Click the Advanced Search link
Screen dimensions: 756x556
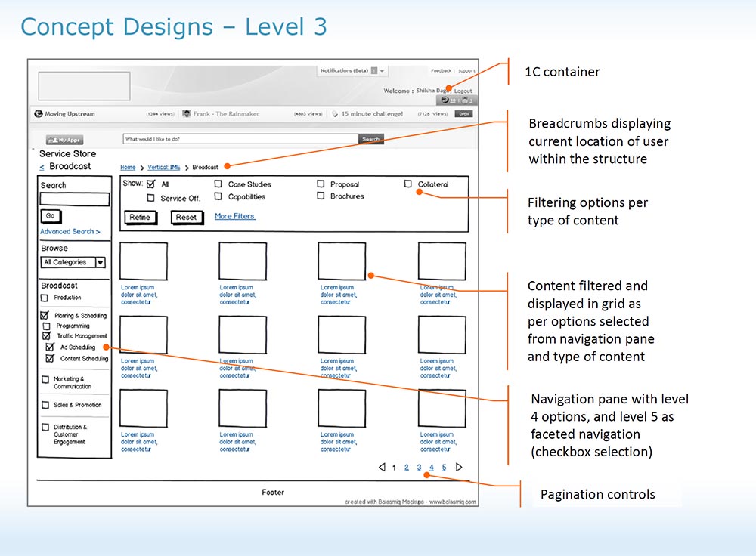[70, 232]
